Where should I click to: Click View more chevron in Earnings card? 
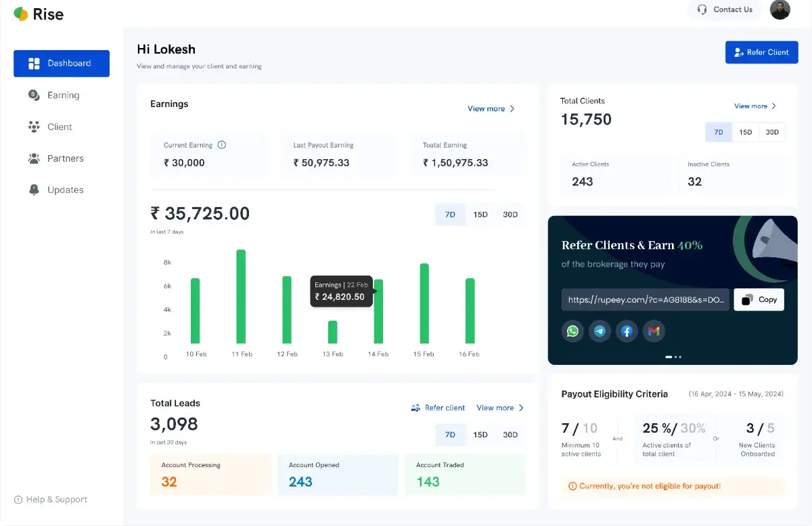[x=512, y=109]
